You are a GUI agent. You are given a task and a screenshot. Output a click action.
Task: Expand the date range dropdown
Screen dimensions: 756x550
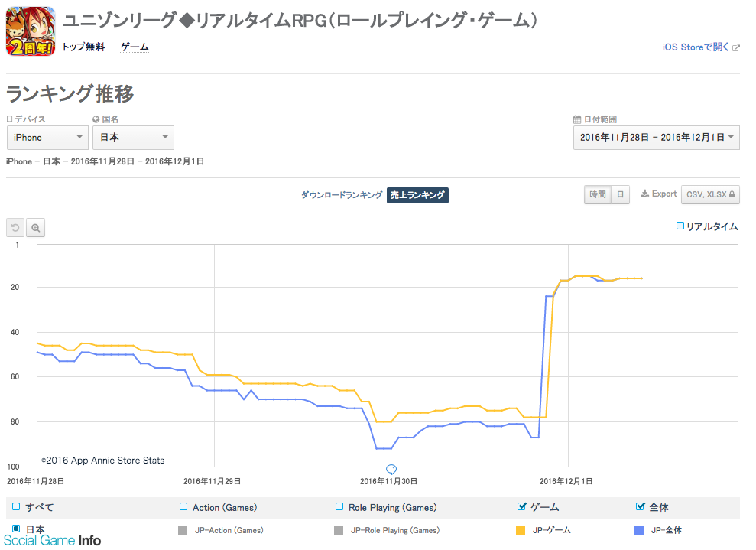click(x=656, y=138)
